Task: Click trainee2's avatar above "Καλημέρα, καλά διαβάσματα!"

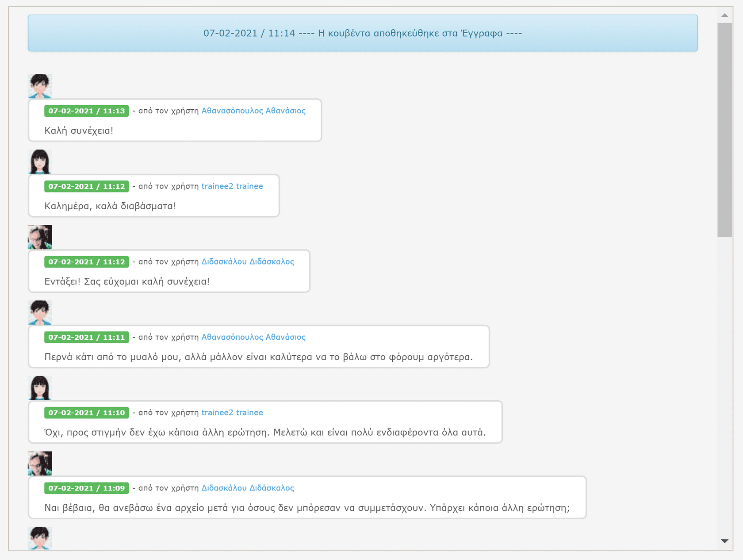Action: [x=40, y=162]
